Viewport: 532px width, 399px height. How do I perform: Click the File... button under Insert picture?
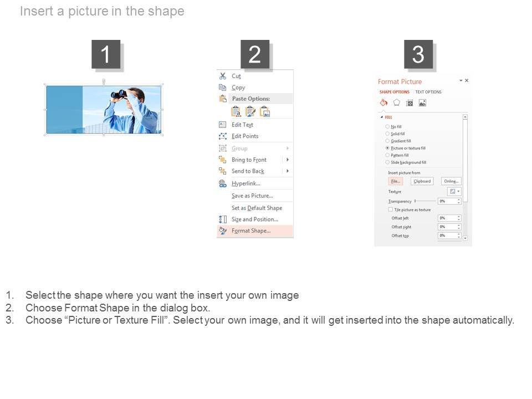[396, 181]
